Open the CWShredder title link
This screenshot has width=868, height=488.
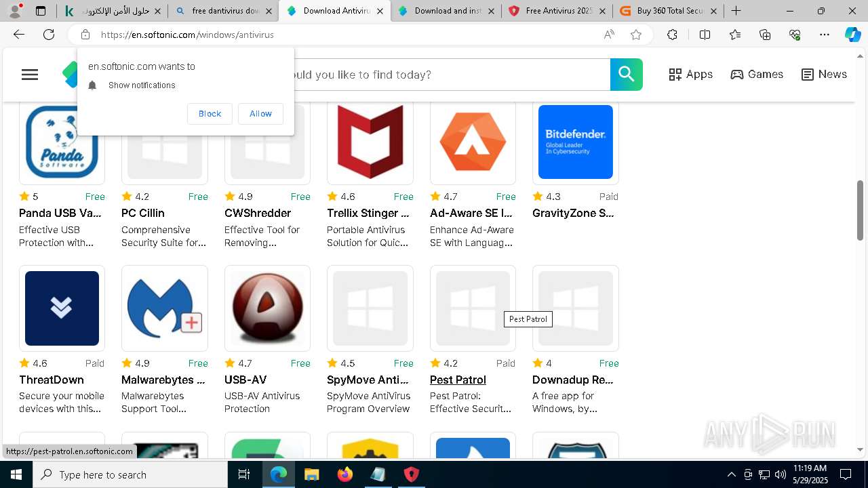pos(258,213)
